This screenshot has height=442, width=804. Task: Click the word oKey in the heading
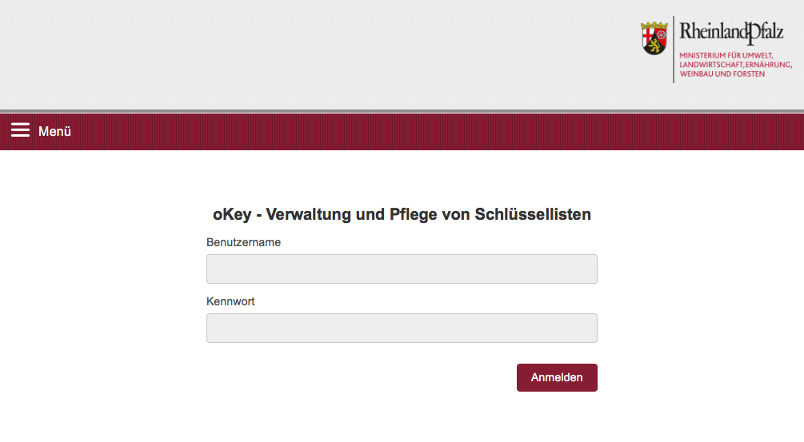click(x=231, y=214)
